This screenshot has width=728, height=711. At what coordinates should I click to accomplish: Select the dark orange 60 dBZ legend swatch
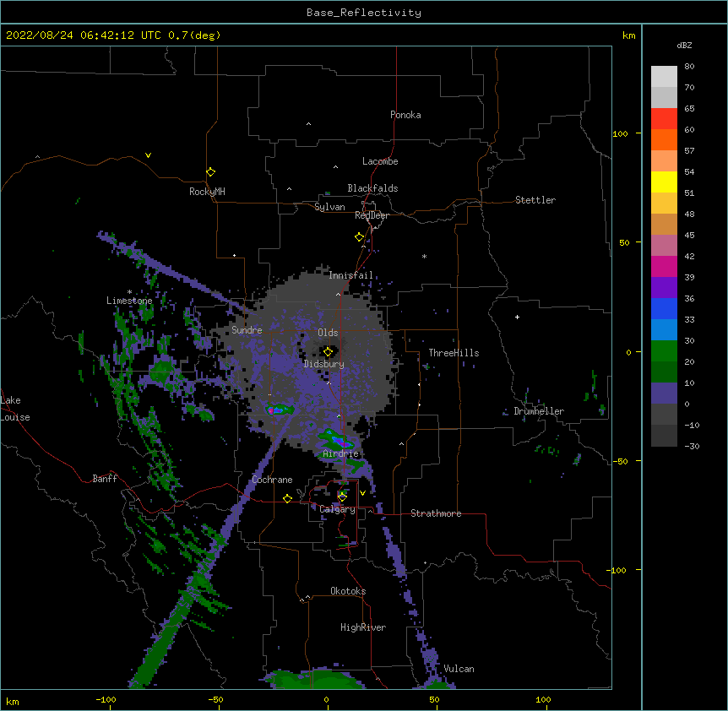click(x=664, y=139)
